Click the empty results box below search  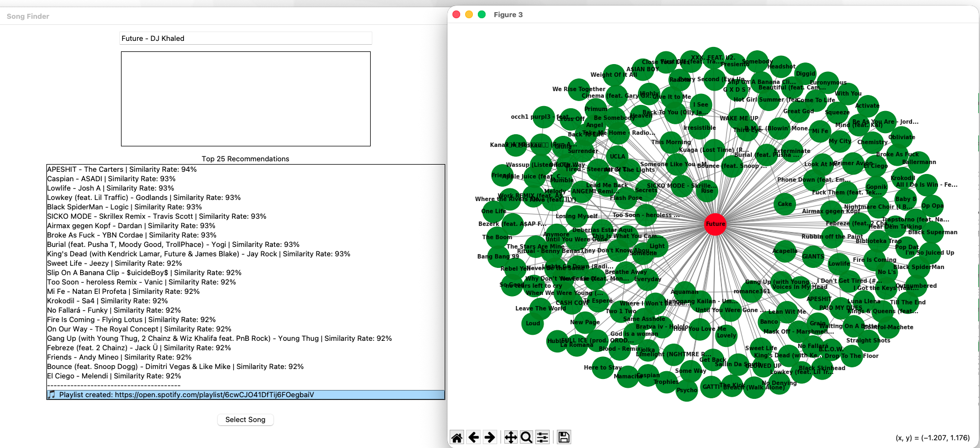[x=246, y=99]
